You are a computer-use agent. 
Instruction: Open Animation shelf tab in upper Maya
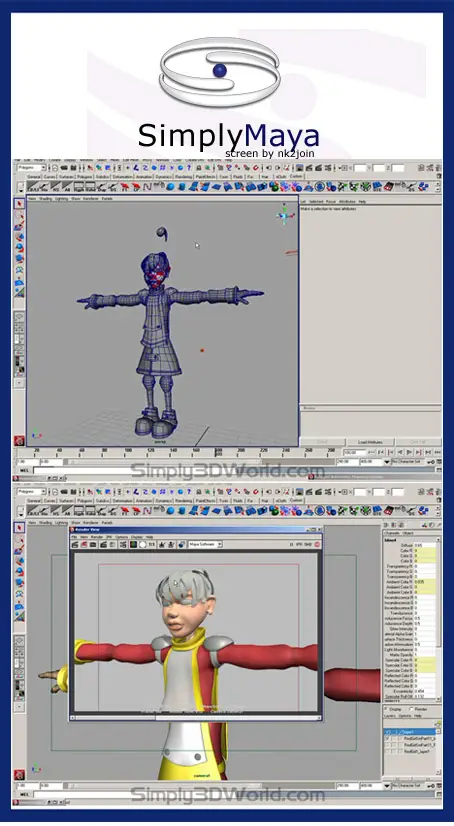pos(144,177)
